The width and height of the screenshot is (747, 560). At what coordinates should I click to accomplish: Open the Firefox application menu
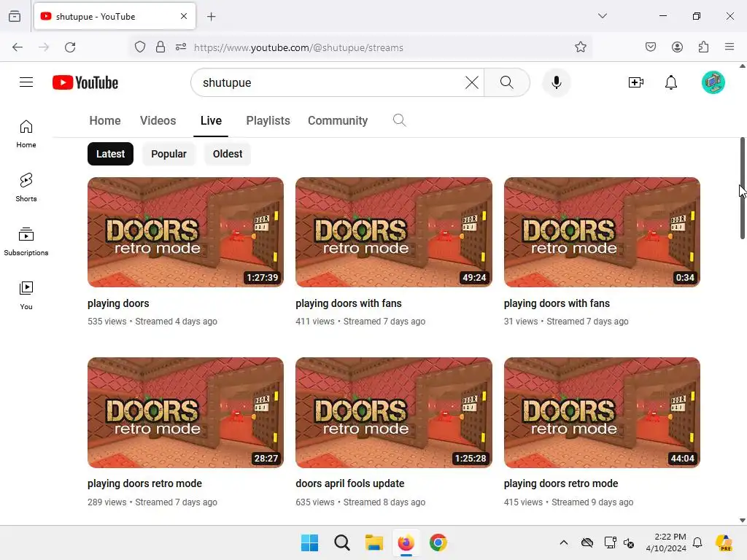(729, 47)
